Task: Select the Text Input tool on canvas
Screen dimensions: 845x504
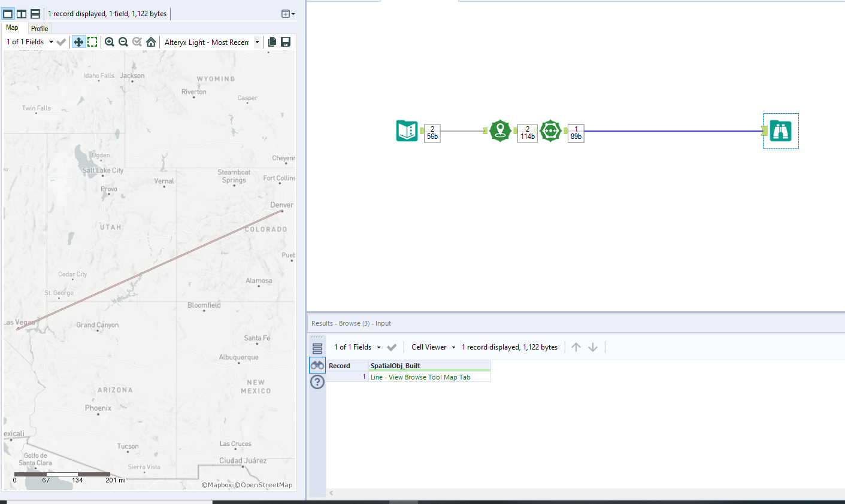Action: point(407,130)
